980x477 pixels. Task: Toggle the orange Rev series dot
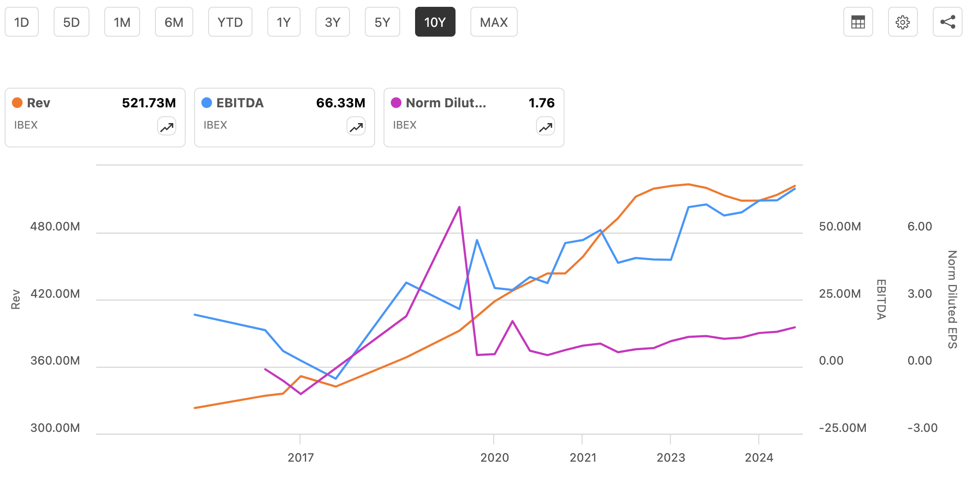[17, 103]
